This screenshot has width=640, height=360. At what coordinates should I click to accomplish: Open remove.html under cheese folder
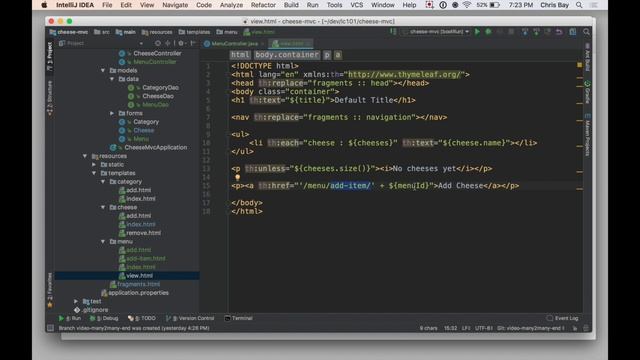pos(143,233)
